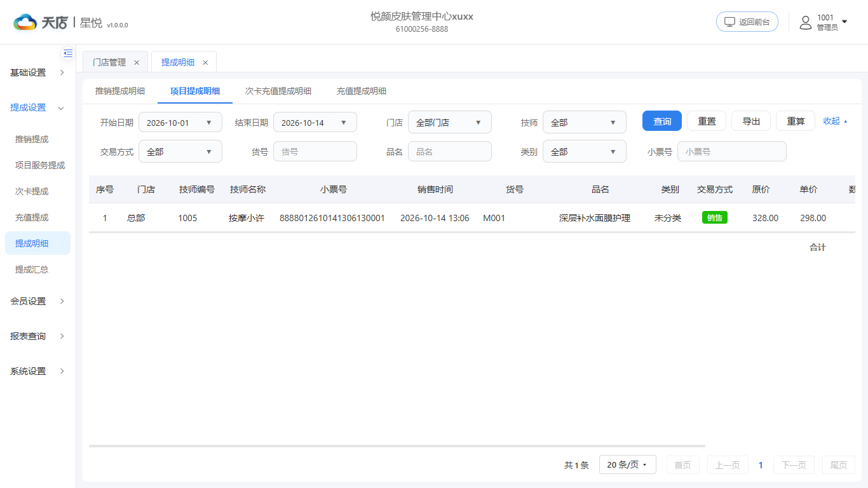868x488 pixels.
Task: Open 项目服务提成 in the sidebar
Action: coord(37,165)
